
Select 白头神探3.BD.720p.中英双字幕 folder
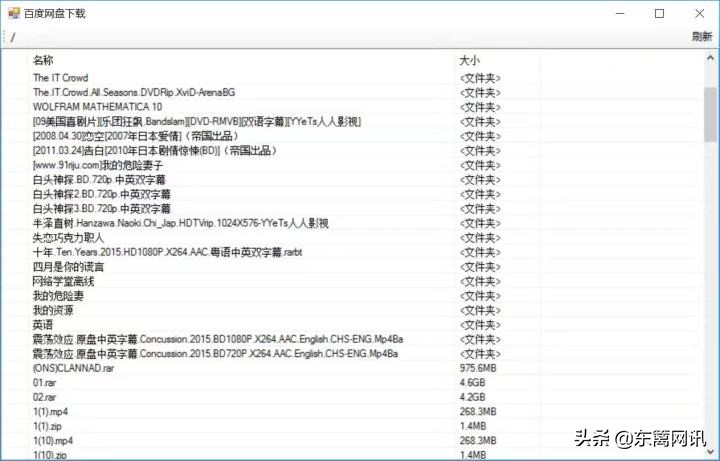101,209
